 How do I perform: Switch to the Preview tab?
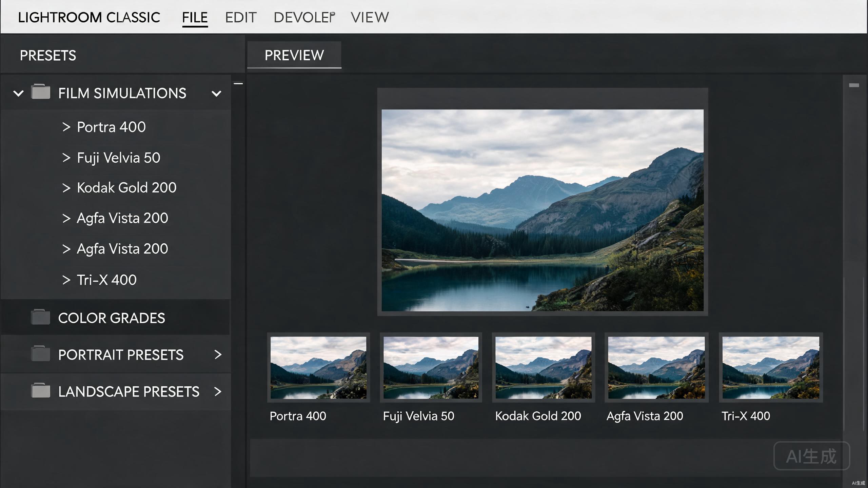294,55
